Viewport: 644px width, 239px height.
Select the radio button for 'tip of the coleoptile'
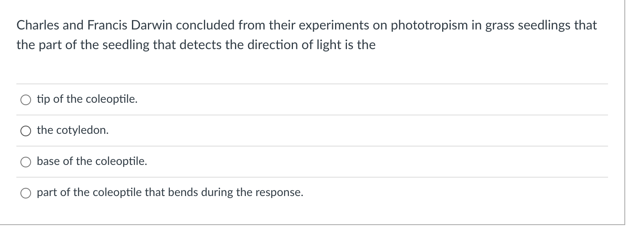[x=25, y=99]
